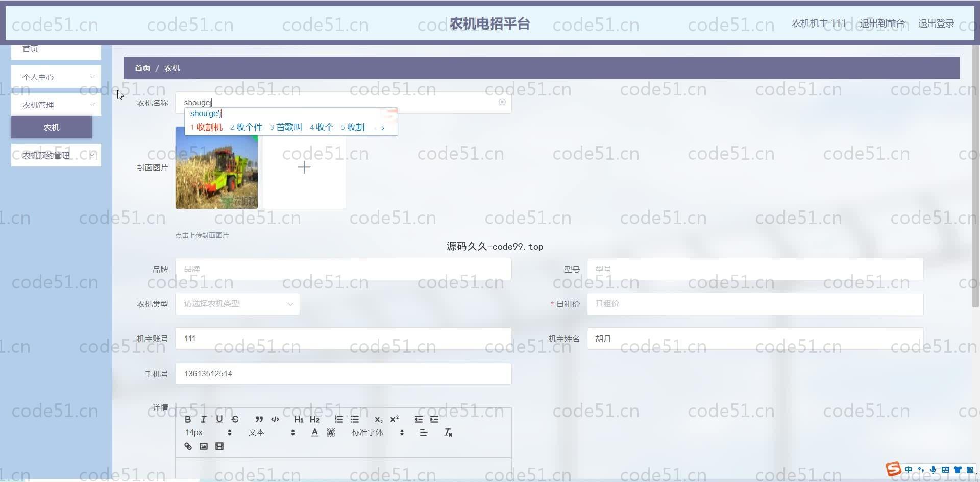Screen dimensions: 980x482
Task: Clear the 农机名称 input field
Action: [x=502, y=102]
